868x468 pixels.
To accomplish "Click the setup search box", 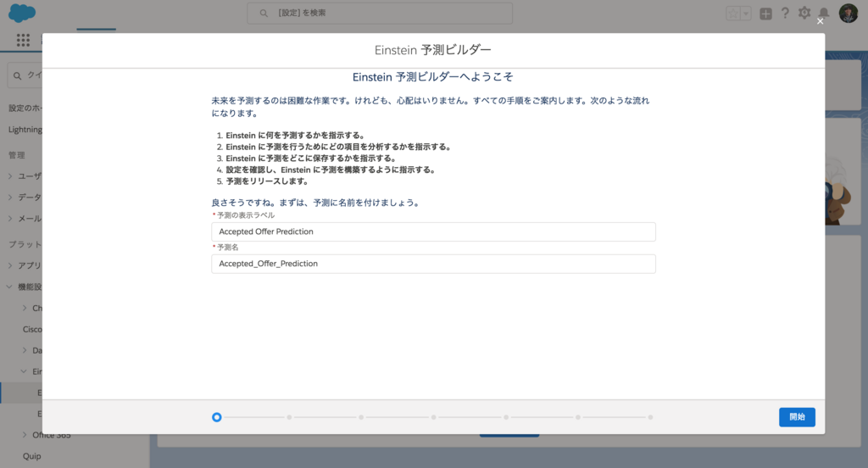I will click(380, 13).
